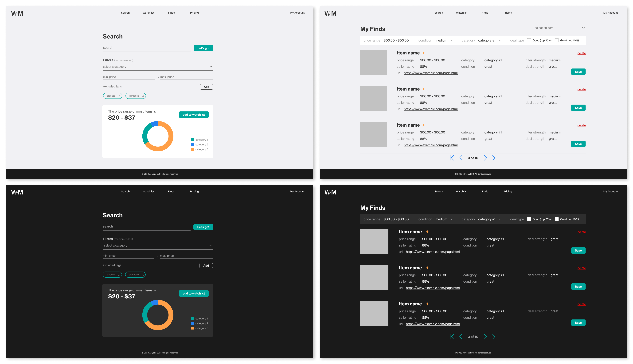The height and width of the screenshot is (364, 633).
Task: Open 'select an item' dropdown in light My Finds
Action: point(560,28)
